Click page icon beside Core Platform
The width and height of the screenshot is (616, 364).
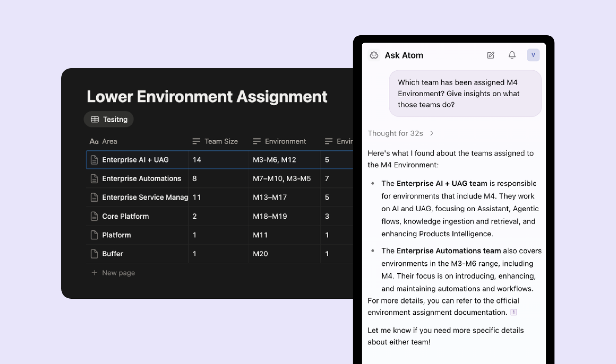tap(94, 216)
